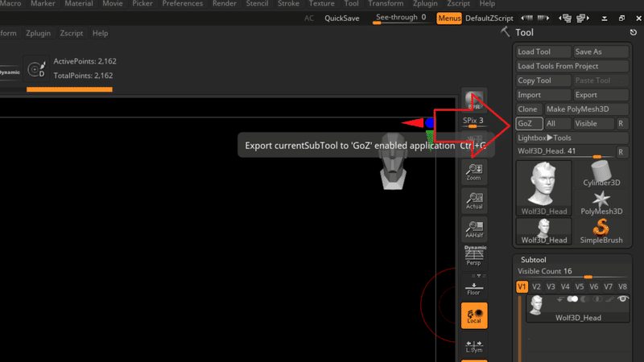Image resolution: width=644 pixels, height=362 pixels.
Task: Click the previous UI configuration icon
Action: [565, 18]
